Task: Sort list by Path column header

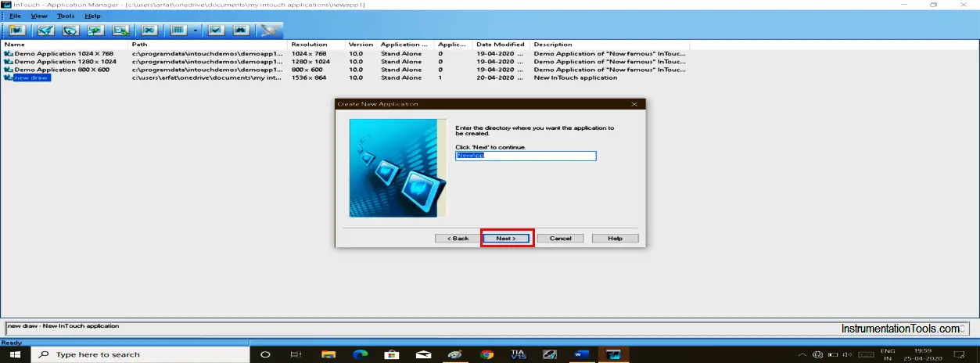Action: coord(209,45)
